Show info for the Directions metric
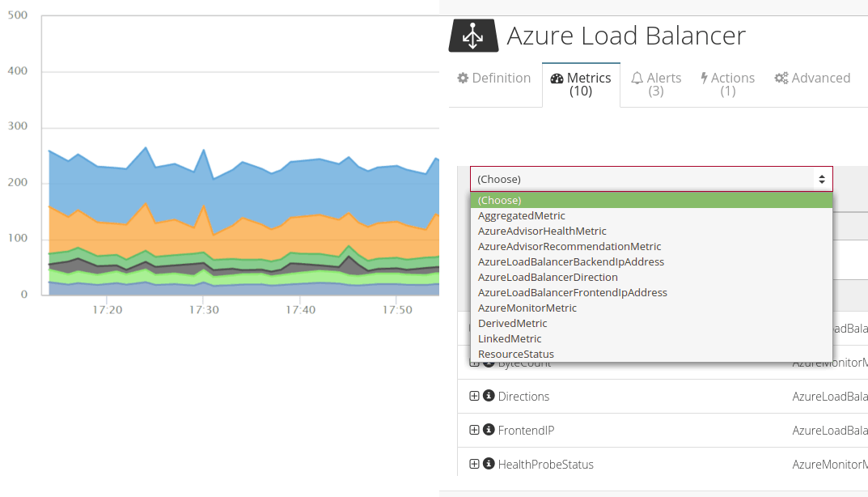The height and width of the screenshot is (497, 868). coord(489,396)
